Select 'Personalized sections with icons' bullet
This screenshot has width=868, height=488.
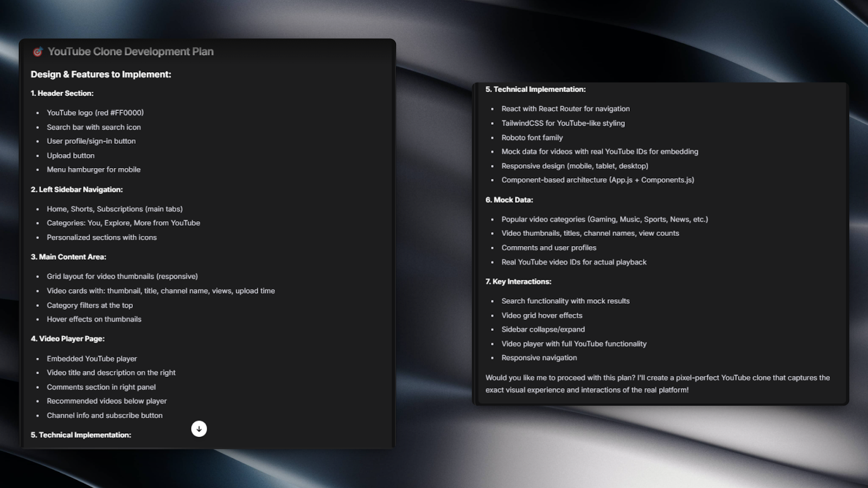(x=101, y=237)
